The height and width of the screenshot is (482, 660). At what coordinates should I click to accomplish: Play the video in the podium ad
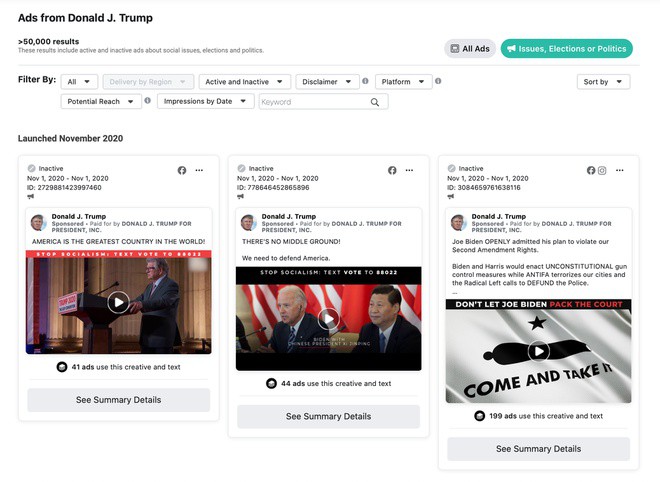(118, 302)
